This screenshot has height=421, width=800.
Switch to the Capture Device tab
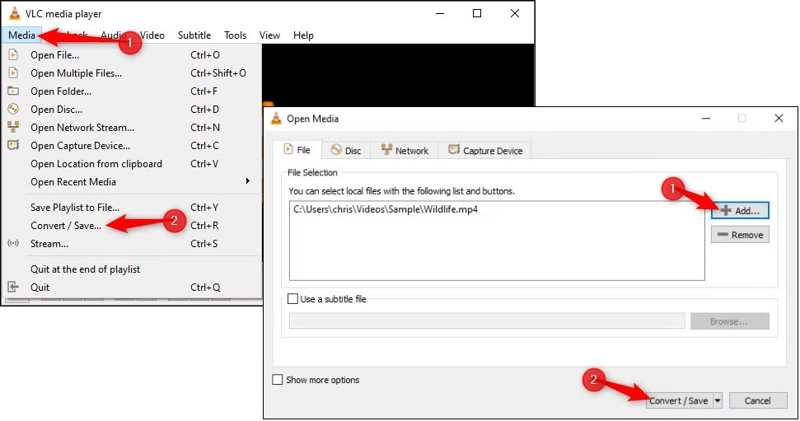485,151
